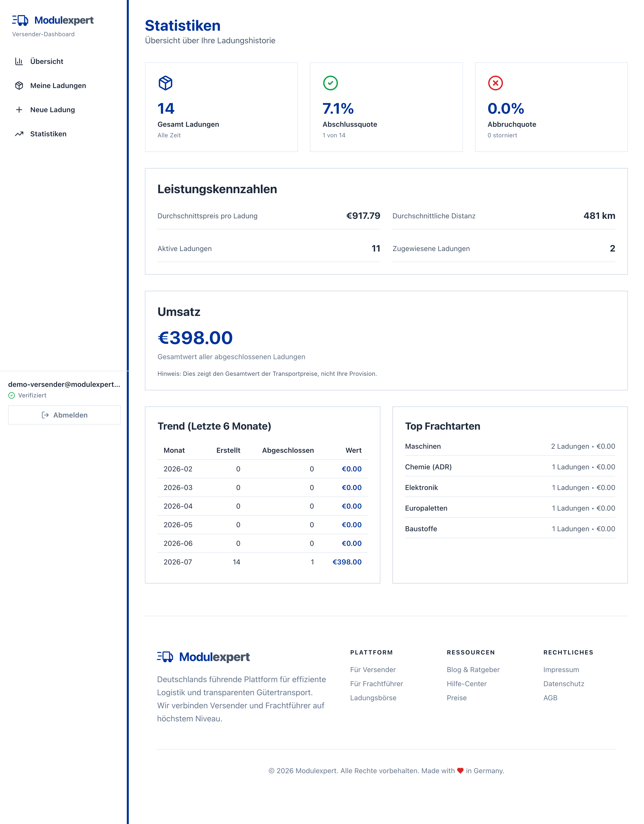Screen dimensions: 644x824
Task: Click the Modulexpert truck logo in sidebar
Action: tap(20, 20)
